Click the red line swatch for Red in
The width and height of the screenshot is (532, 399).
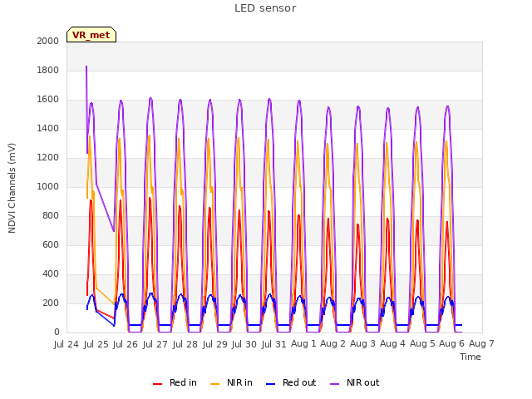(157, 384)
